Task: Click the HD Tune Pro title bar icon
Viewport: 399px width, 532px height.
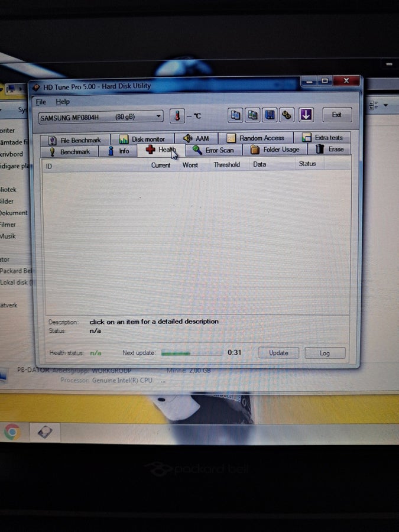Action: coord(36,87)
